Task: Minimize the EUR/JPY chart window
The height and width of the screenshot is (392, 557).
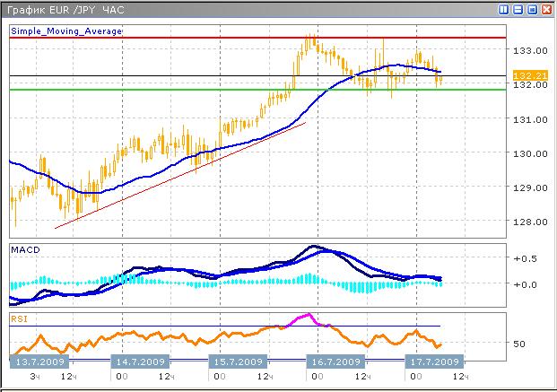Action: pos(518,9)
